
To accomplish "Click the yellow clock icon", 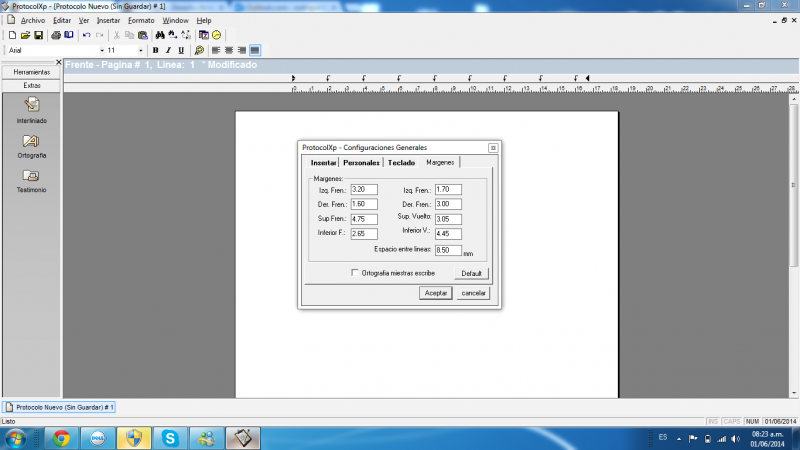I will [x=217, y=35].
